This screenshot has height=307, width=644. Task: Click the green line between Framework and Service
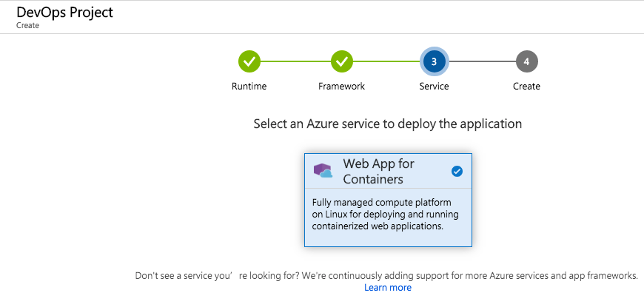point(386,61)
